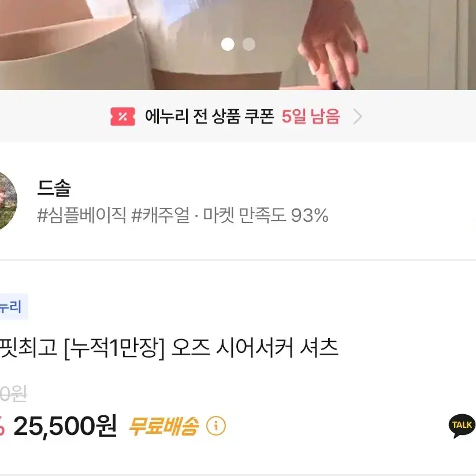This screenshot has height=476, width=476.
Task: Tap the 무료배송 free shipping label
Action: coord(164,426)
